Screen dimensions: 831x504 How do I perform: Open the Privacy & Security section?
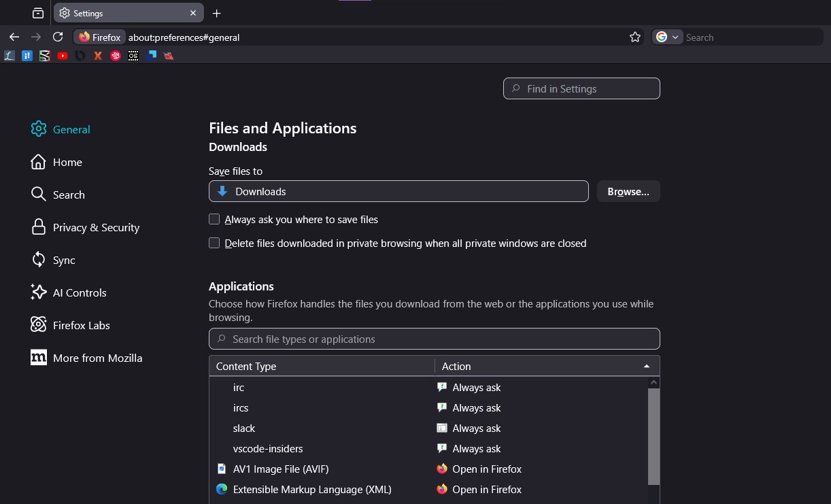tap(96, 228)
